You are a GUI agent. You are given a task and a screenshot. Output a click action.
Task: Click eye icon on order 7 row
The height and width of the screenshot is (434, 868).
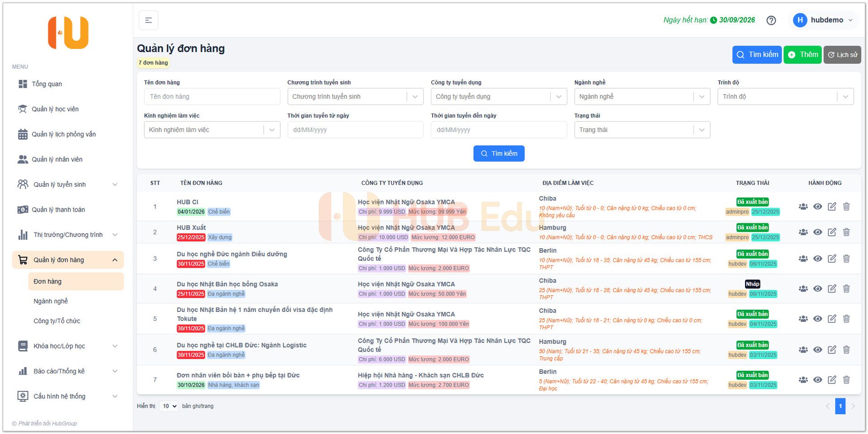click(x=817, y=380)
